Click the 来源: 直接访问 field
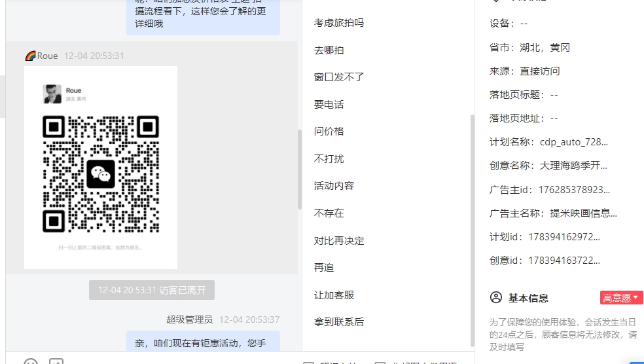Image resolution: width=644 pixels, height=364 pixels. click(524, 71)
